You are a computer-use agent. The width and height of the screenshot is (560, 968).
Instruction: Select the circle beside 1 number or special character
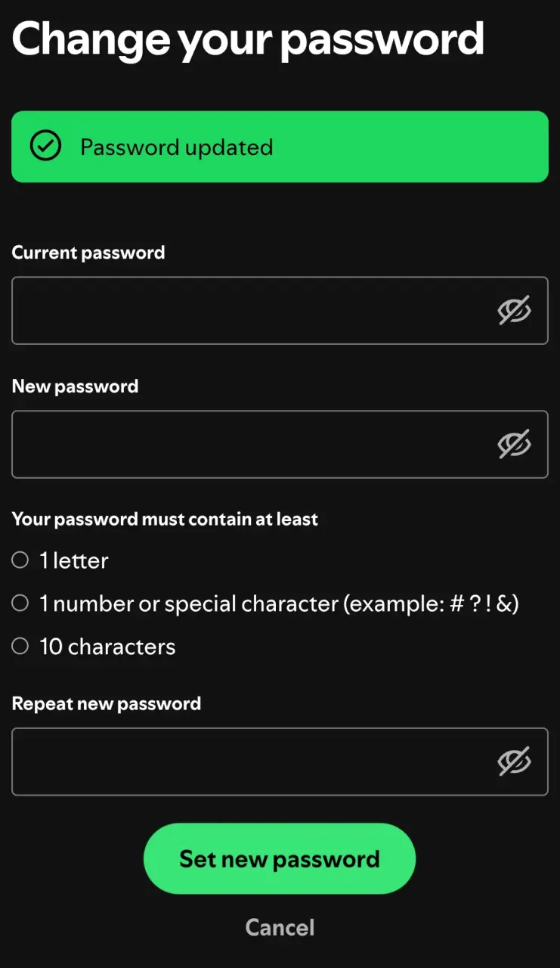click(20, 603)
